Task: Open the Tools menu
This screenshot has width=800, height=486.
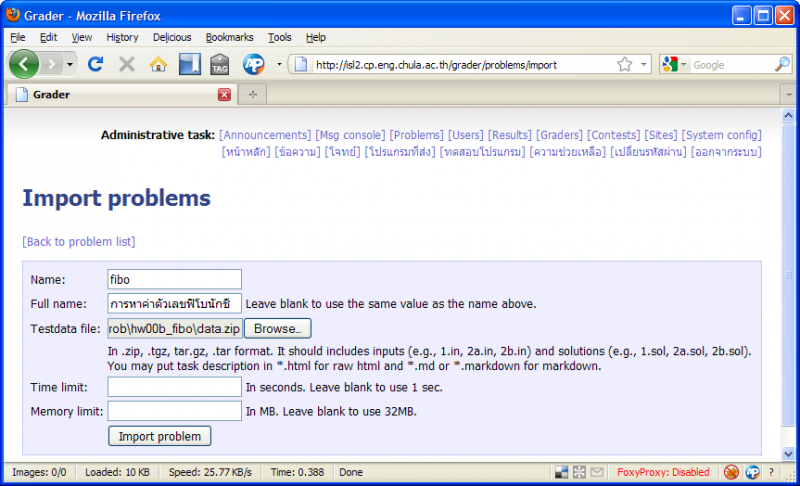Action: [279, 37]
